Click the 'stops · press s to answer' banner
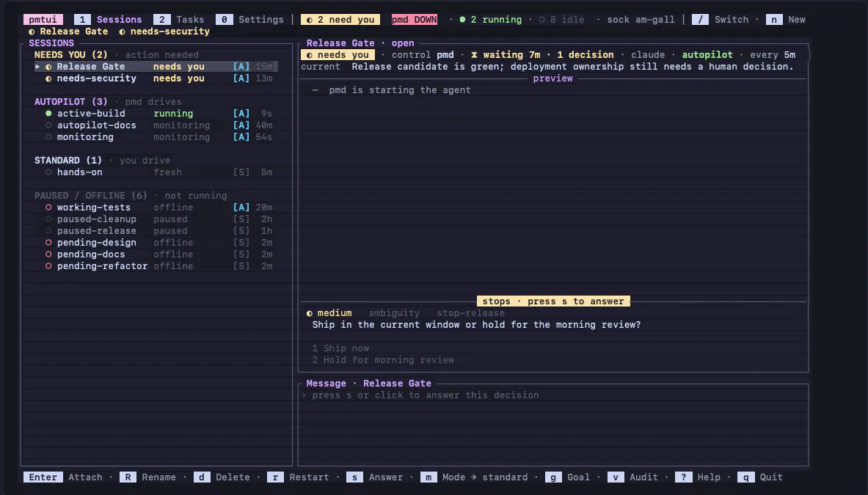The height and width of the screenshot is (495, 868). click(x=553, y=301)
